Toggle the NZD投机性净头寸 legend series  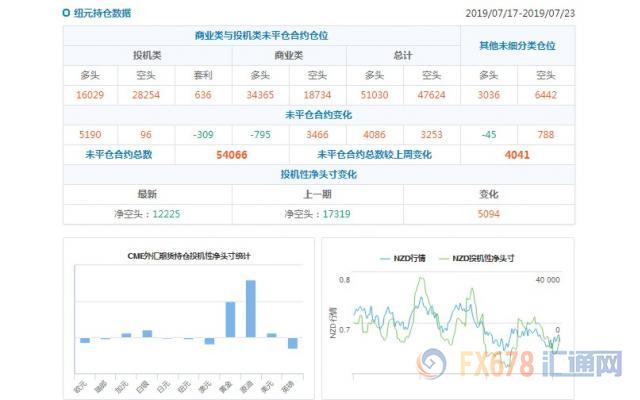click(x=476, y=258)
